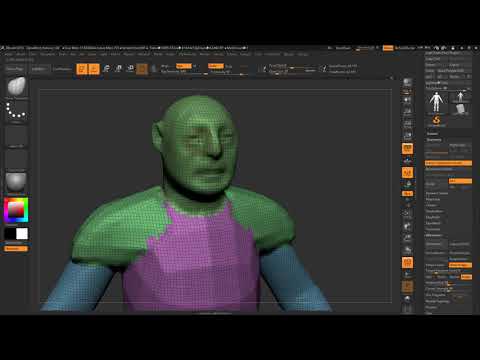
Task: Toggle Ghost transparency dim orange icon
Action: [407, 286]
